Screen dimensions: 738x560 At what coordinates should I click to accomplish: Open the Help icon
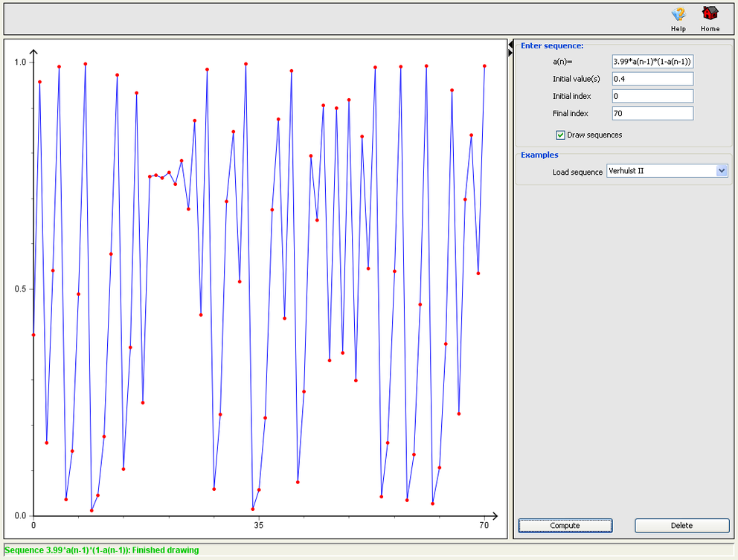tap(678, 14)
